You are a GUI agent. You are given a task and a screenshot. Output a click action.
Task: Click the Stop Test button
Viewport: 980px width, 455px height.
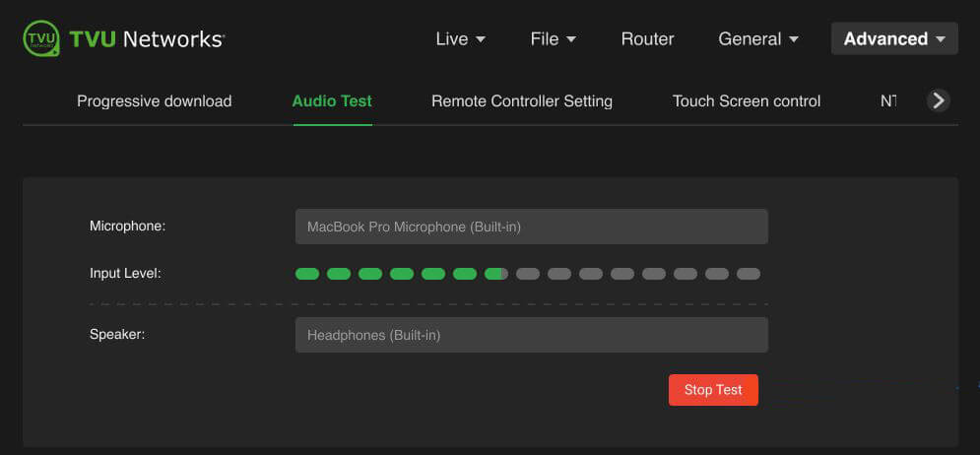713,390
